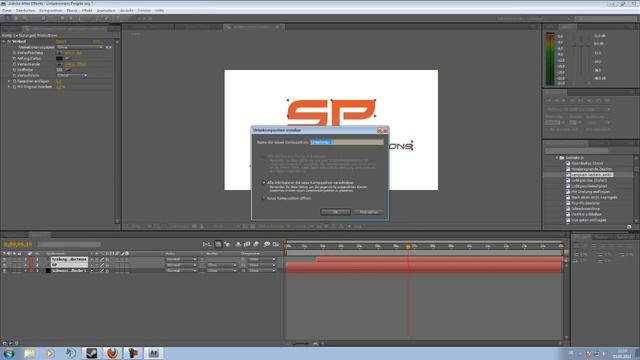Viewport: 640px width, 360px height.
Task: Open the Windows Start button
Action: click(x=9, y=353)
